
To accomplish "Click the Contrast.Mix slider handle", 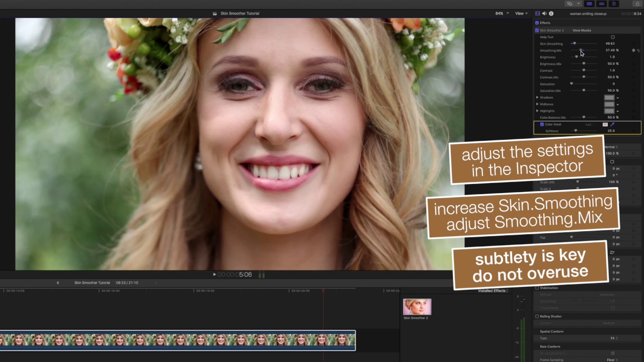I will (x=584, y=77).
